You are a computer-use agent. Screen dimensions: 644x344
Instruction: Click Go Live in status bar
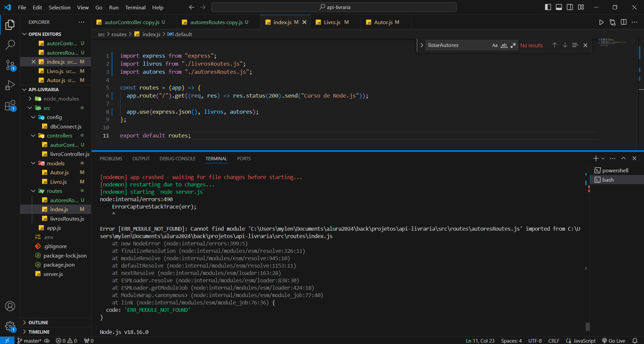click(613, 341)
